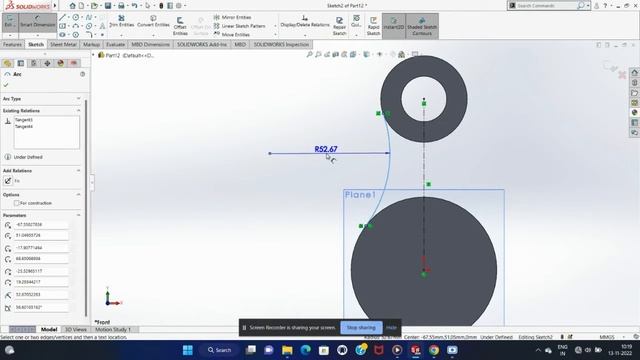Image resolution: width=640 pixels, height=360 pixels.
Task: Click Move Entities
Action: (231, 35)
